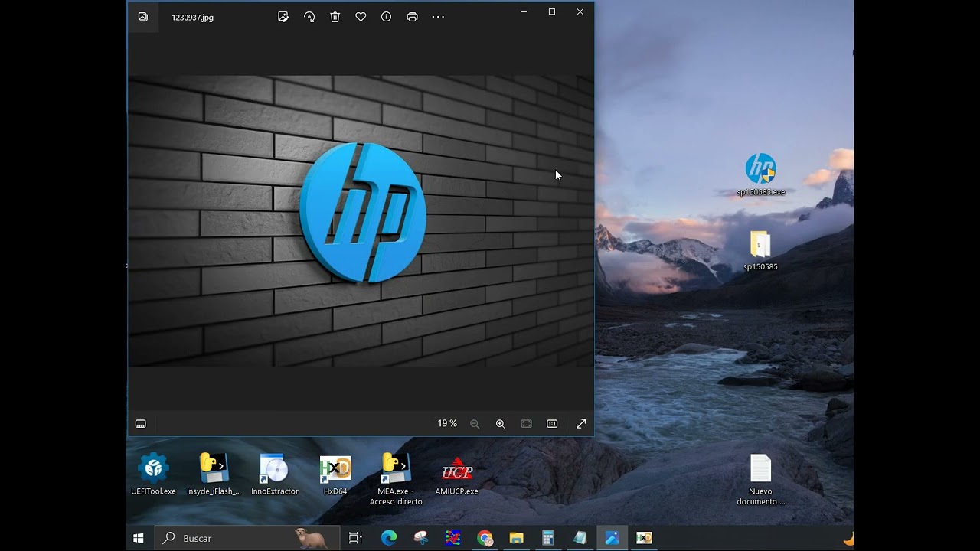Open File Explorer from the taskbar
Screen dimensions: 980x551
point(516,538)
